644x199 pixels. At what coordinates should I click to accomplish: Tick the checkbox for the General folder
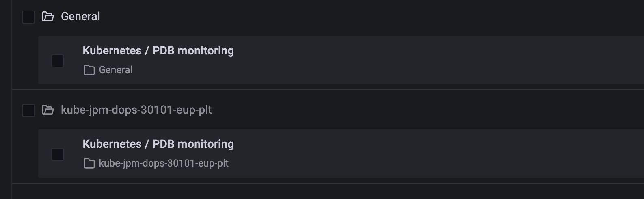coord(28,17)
